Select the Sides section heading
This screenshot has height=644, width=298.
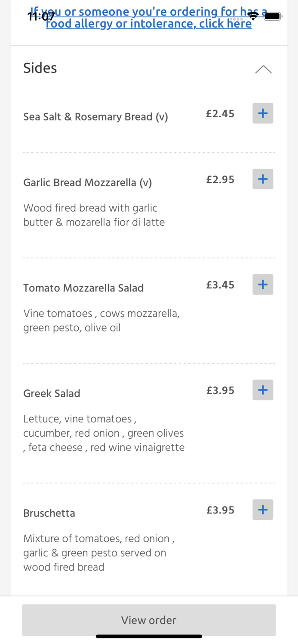(40, 67)
